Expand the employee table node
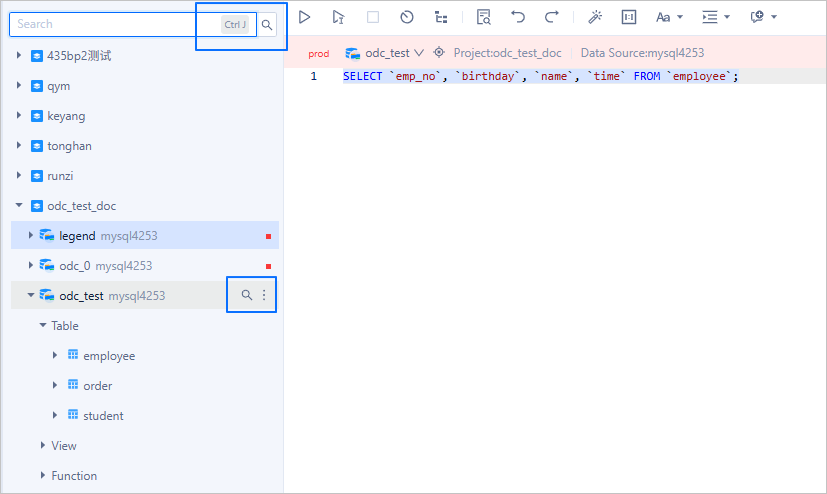 pyautogui.click(x=55, y=356)
